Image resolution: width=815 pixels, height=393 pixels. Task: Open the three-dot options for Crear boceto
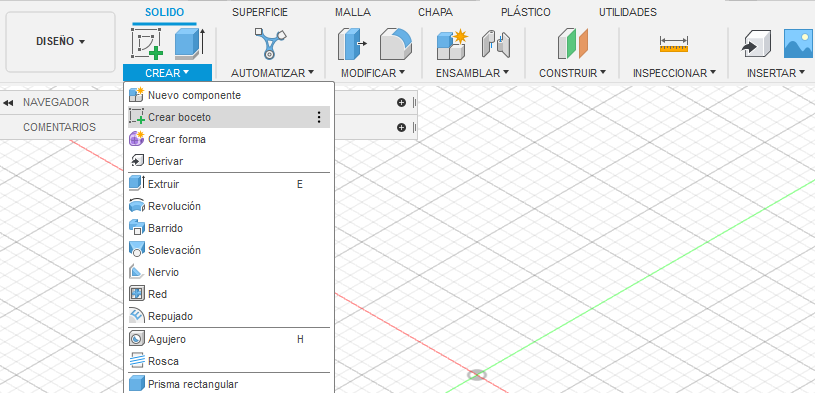[319, 117]
